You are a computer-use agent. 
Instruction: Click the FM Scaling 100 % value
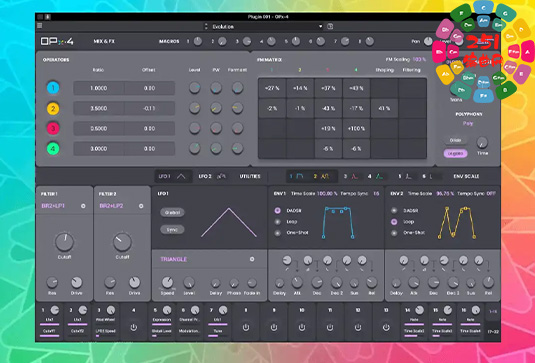pyautogui.click(x=419, y=59)
